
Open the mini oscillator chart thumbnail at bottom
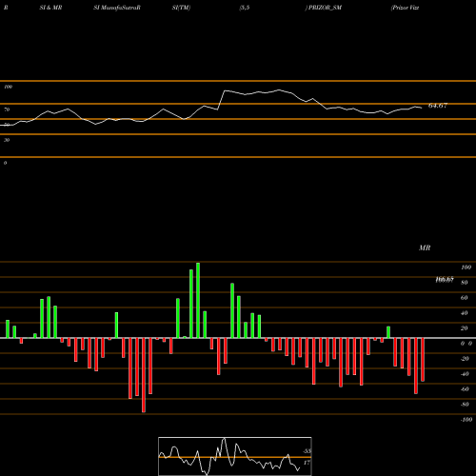point(235,456)
